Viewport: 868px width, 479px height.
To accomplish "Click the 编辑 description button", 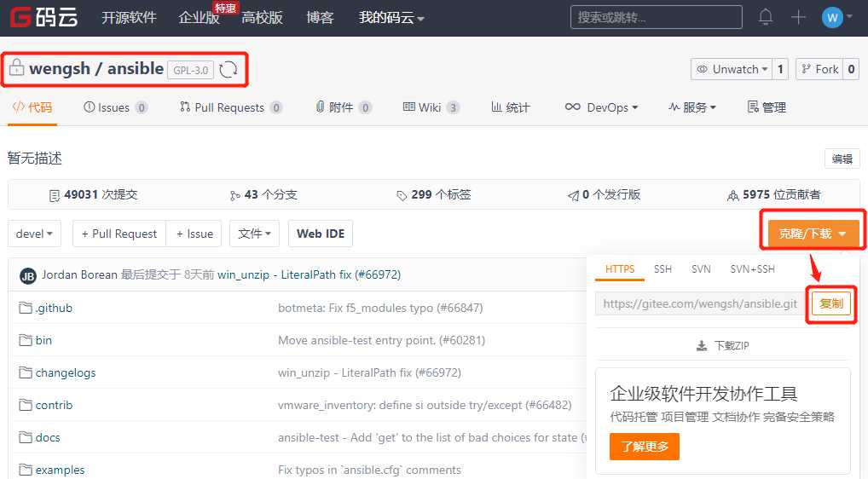I will click(842, 159).
